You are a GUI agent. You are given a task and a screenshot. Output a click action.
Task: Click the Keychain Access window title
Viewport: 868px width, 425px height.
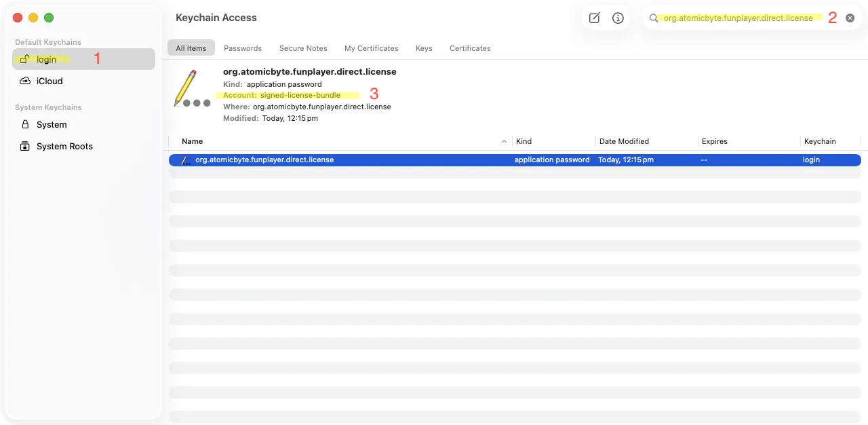(216, 18)
